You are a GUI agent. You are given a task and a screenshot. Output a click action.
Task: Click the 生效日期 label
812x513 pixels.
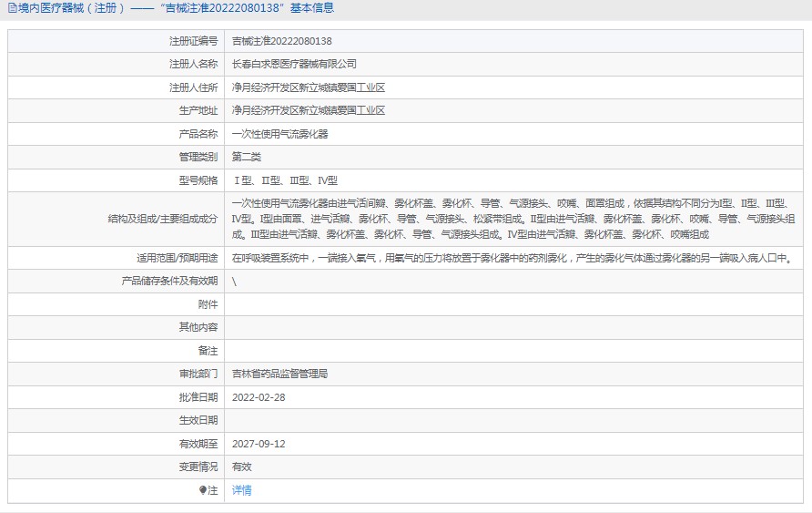198,420
